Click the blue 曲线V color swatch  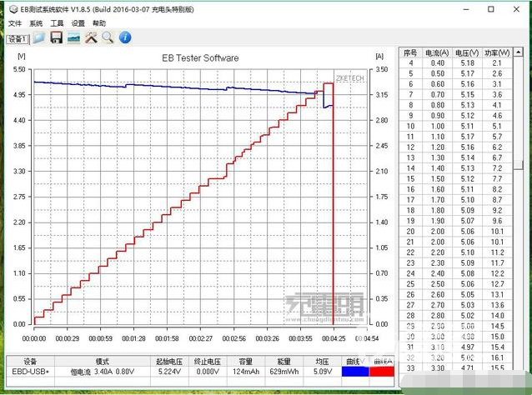355,372
